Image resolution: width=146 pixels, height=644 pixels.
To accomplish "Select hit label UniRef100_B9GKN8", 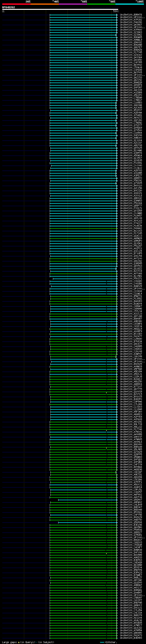I will tap(131, 45).
